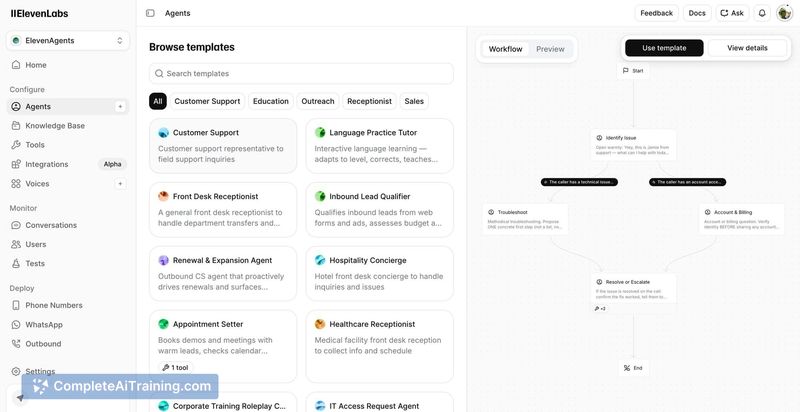Viewport: 800px width, 412px height.
Task: Select the Identify Issue node
Action: pos(633,145)
